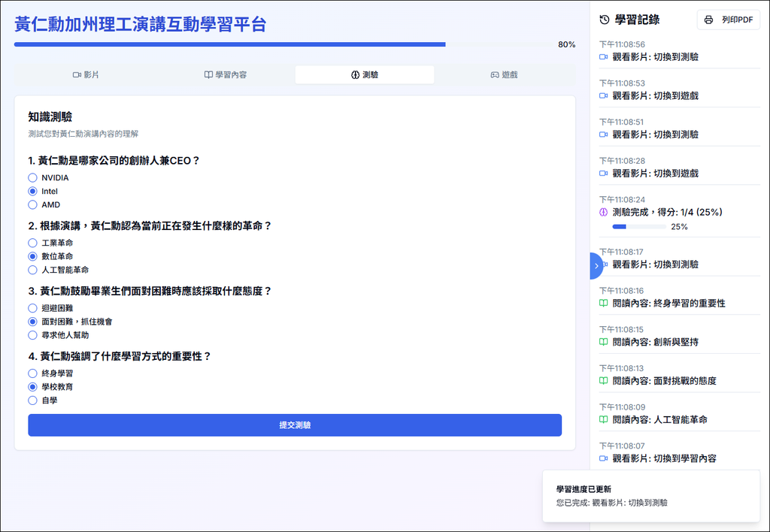This screenshot has width=770, height=532.
Task: Click the 列印PDF button
Action: pos(729,20)
